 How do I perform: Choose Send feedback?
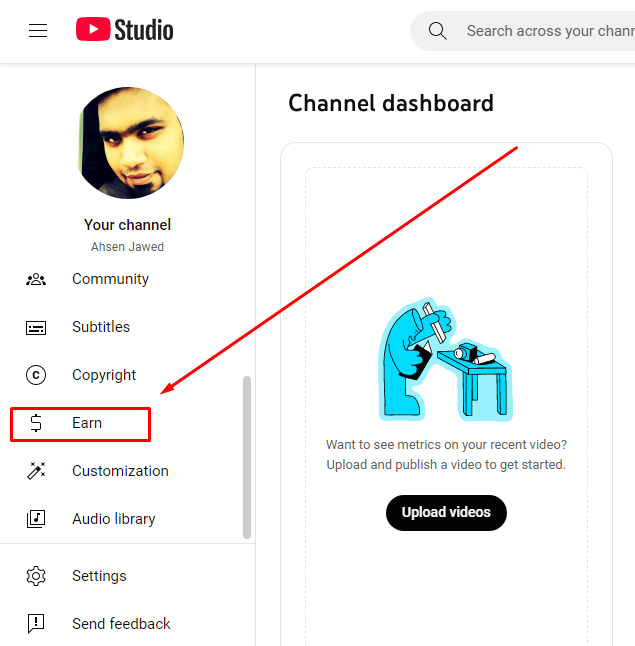tap(121, 624)
